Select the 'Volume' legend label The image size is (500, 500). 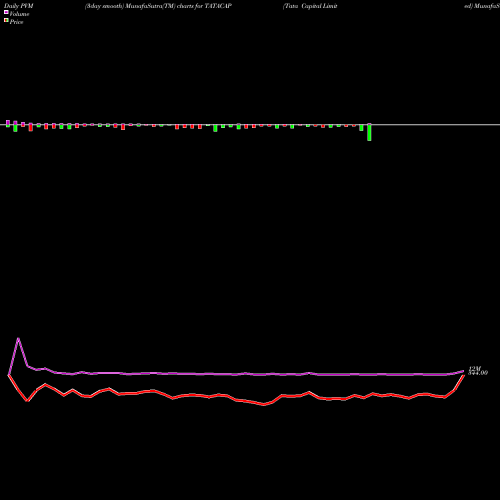(x=19, y=14)
